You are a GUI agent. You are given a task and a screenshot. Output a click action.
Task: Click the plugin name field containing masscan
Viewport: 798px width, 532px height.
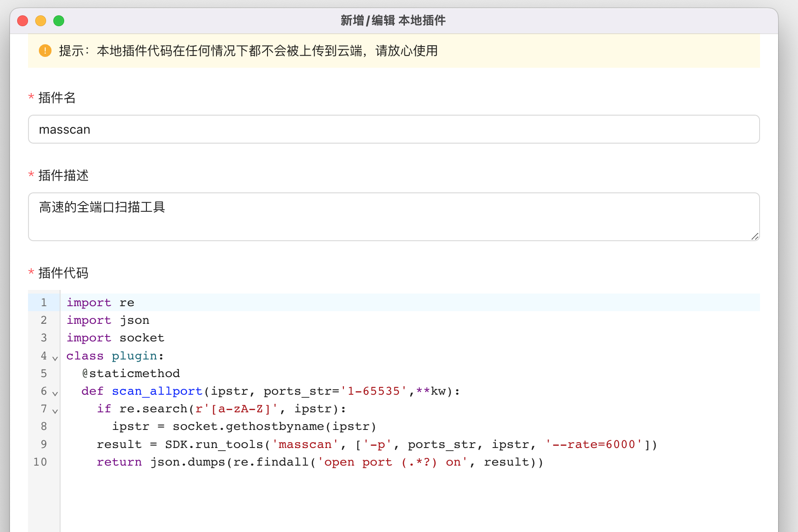[393, 130]
